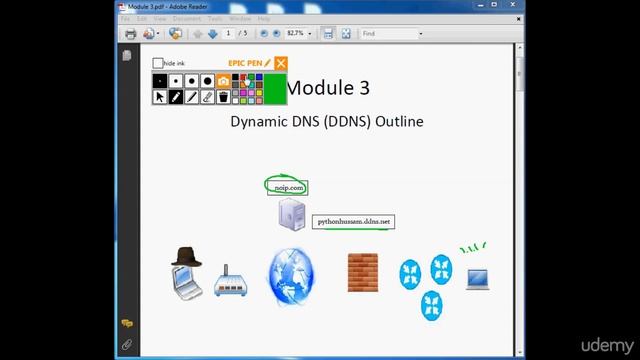Screen dimensions: 640x360
Task: Go to previous page with up arrow
Action: click(198, 34)
